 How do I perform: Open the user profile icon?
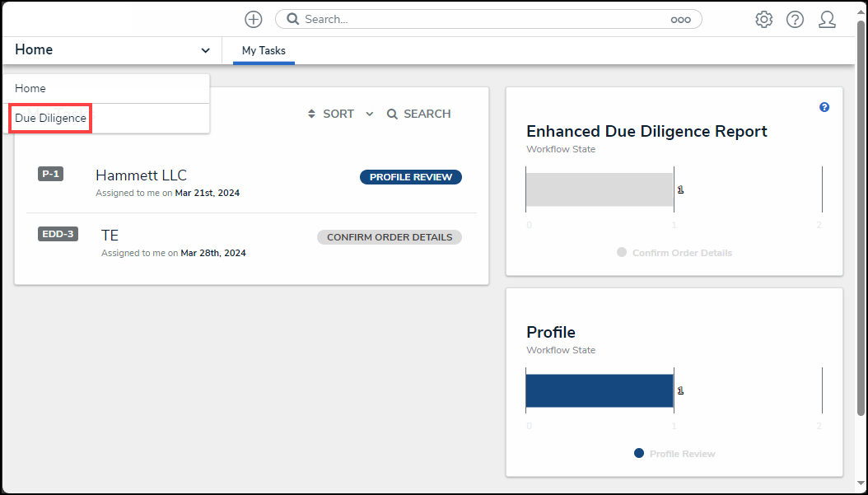click(827, 20)
